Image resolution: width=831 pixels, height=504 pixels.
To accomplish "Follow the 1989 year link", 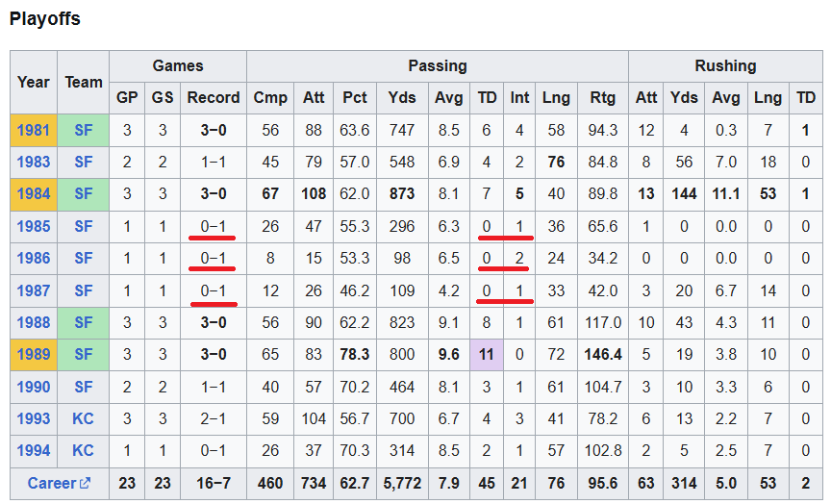I will pyautogui.click(x=34, y=355).
